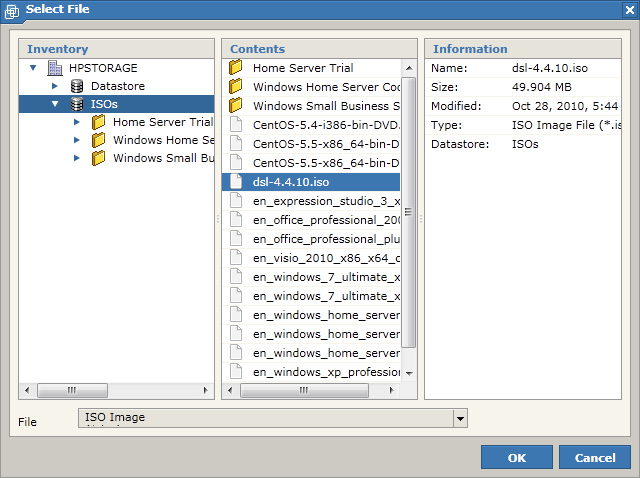Click the Type value ISO Image File

point(566,125)
